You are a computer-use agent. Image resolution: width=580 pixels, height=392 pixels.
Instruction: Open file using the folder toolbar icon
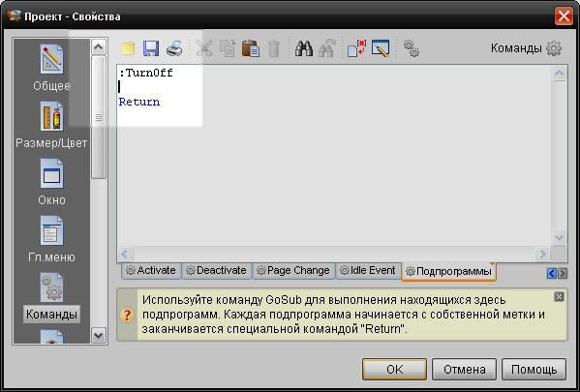point(128,48)
